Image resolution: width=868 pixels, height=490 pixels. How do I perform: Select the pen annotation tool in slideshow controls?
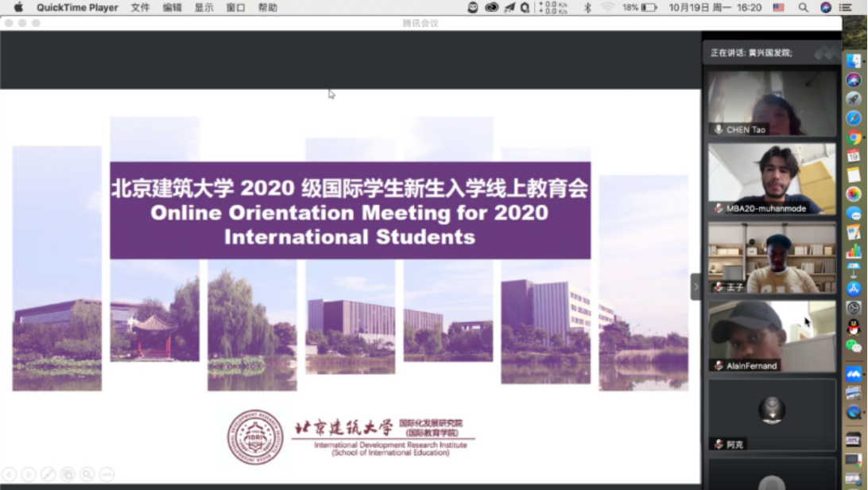[x=48, y=475]
